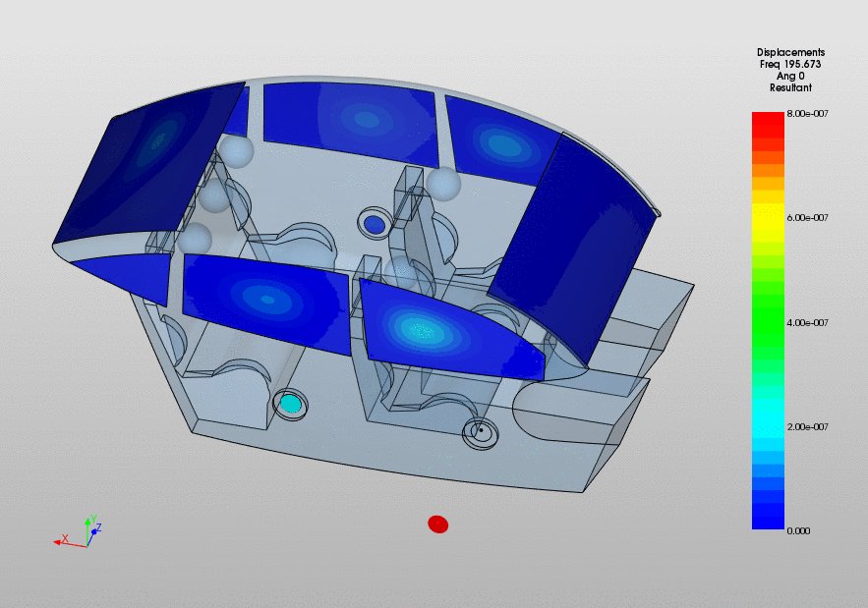Click the dark blue disc at model center

pyautogui.click(x=374, y=225)
